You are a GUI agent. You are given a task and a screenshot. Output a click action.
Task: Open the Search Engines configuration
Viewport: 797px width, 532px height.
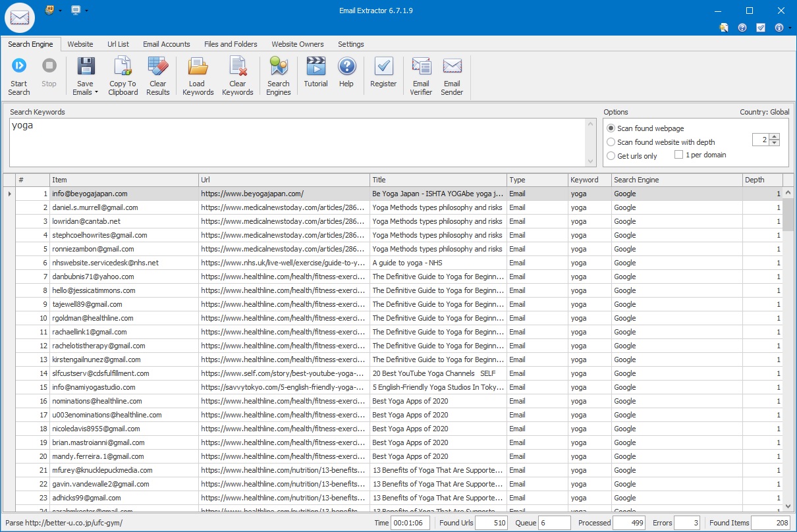click(x=279, y=72)
